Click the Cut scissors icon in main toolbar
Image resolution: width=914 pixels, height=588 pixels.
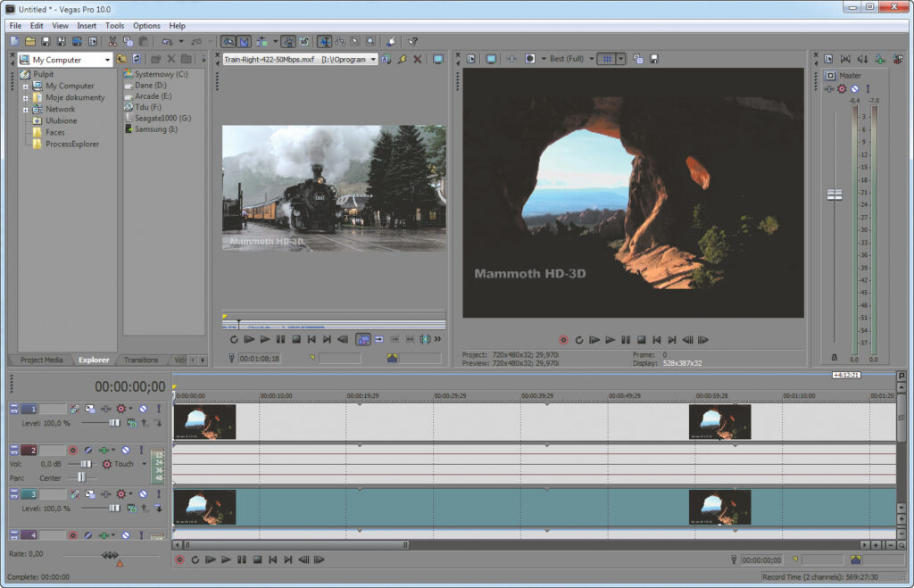click(x=112, y=41)
